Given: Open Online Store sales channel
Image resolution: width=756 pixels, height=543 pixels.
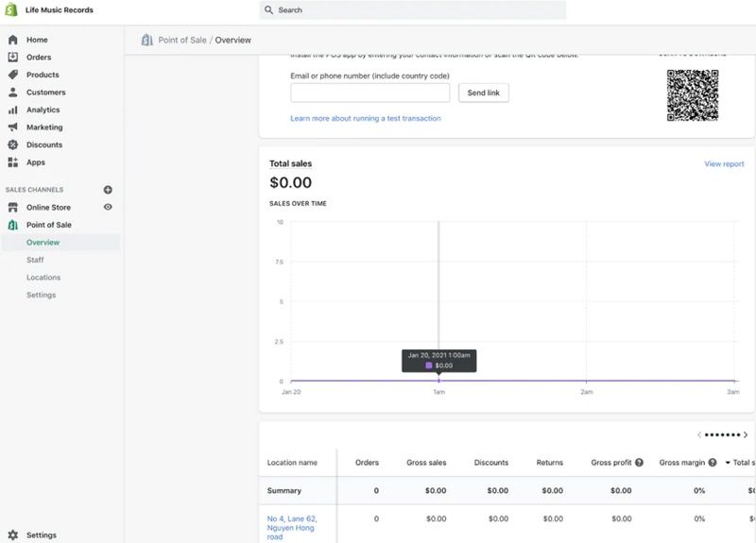Looking at the screenshot, I should pyautogui.click(x=48, y=207).
